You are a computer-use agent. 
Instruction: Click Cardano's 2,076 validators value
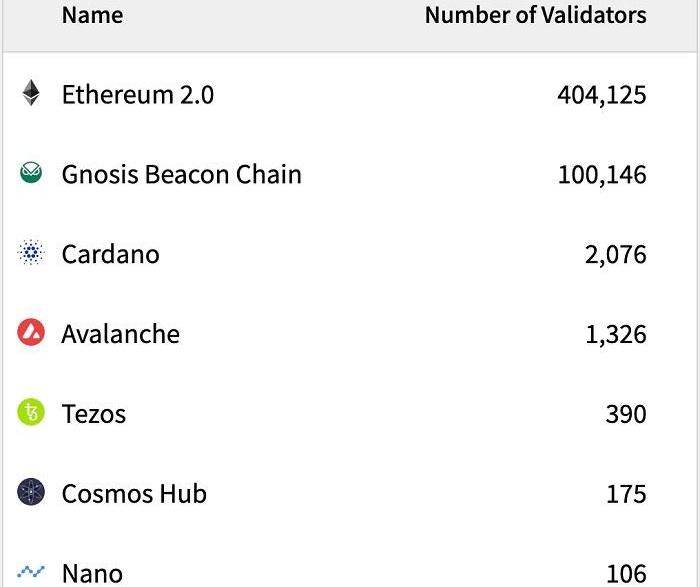(x=615, y=255)
